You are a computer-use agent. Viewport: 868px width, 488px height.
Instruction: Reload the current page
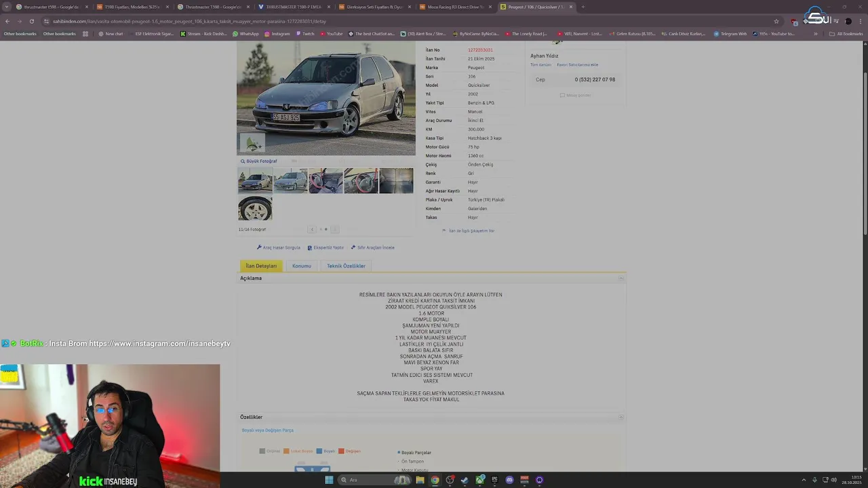click(31, 21)
